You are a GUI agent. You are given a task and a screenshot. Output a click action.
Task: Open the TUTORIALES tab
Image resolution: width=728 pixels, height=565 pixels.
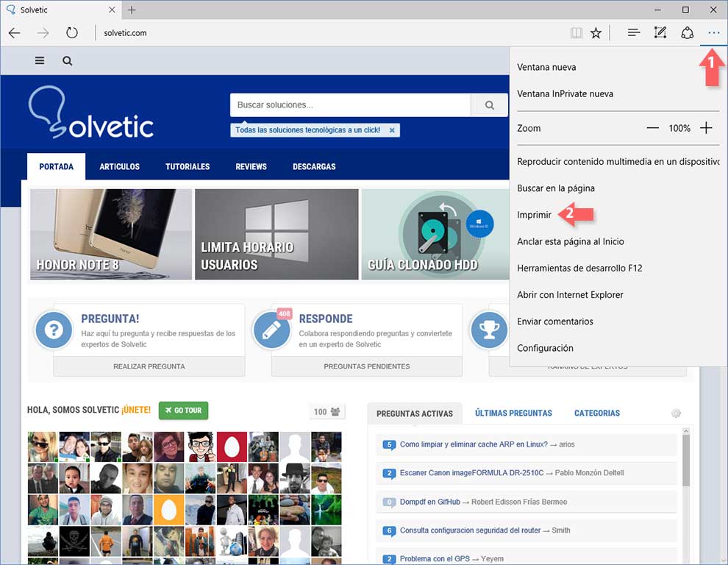[x=188, y=166]
